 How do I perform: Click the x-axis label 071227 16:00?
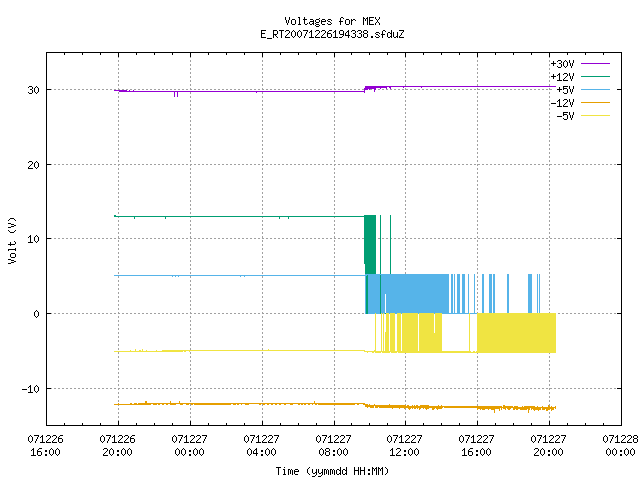[x=476, y=446]
